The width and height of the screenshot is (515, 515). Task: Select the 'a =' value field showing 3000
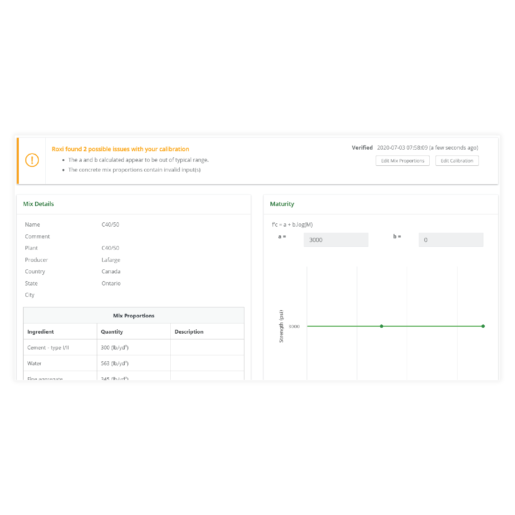click(x=336, y=240)
